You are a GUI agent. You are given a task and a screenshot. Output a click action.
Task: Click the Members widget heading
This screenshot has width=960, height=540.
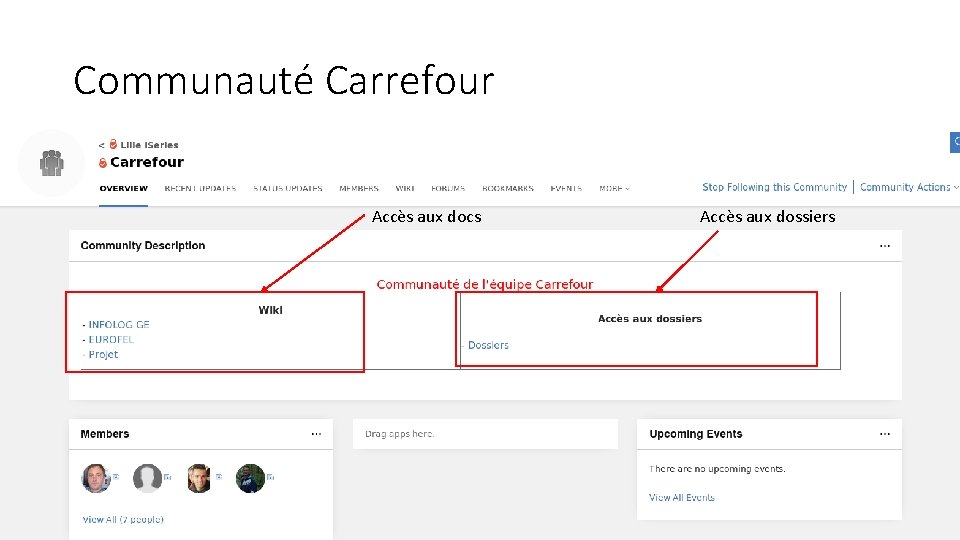click(105, 434)
